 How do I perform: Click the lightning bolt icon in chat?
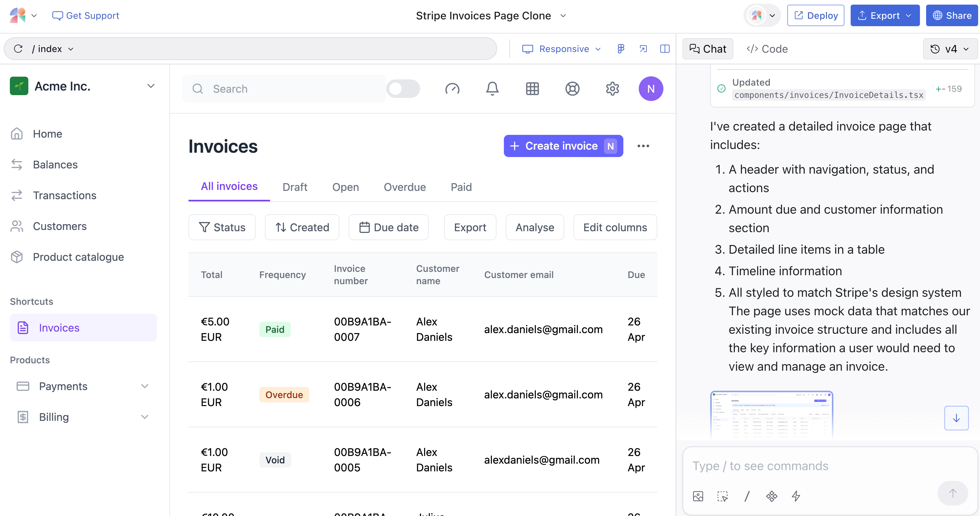796,496
